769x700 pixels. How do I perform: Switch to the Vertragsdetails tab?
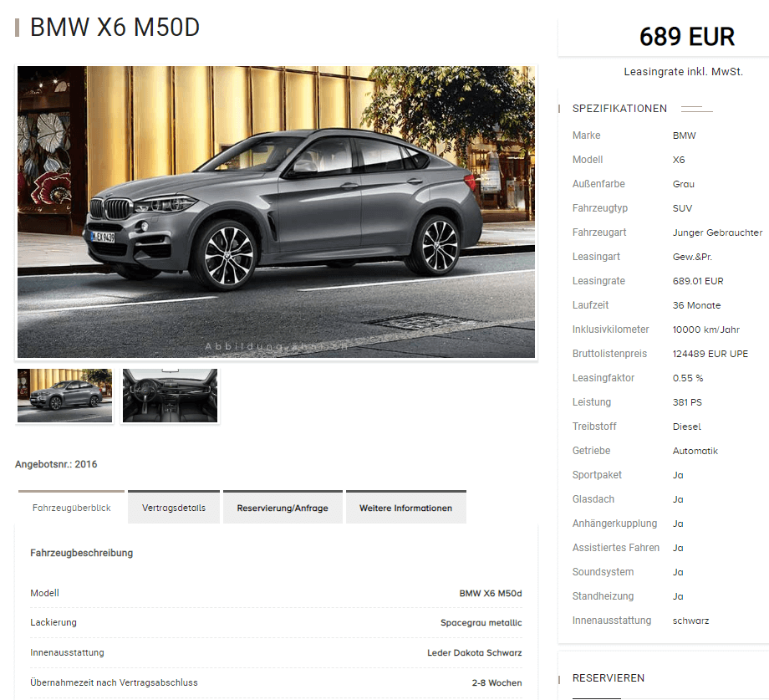pos(174,507)
